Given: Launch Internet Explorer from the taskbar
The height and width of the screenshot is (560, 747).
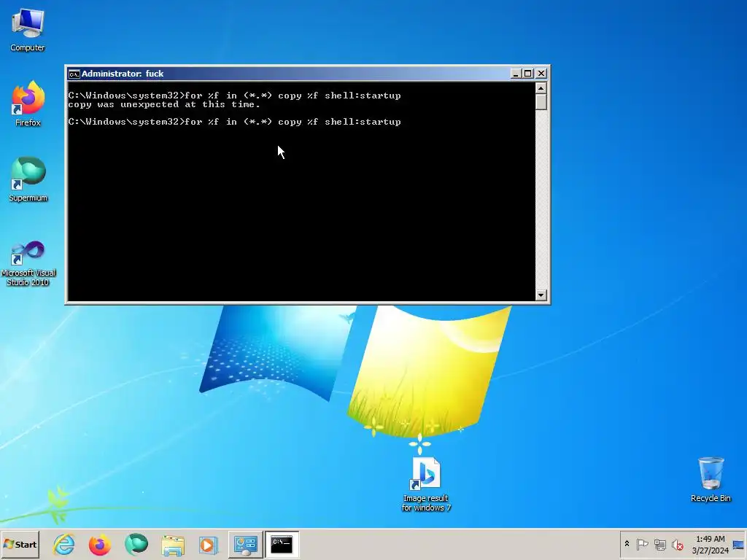Looking at the screenshot, I should tap(64, 544).
